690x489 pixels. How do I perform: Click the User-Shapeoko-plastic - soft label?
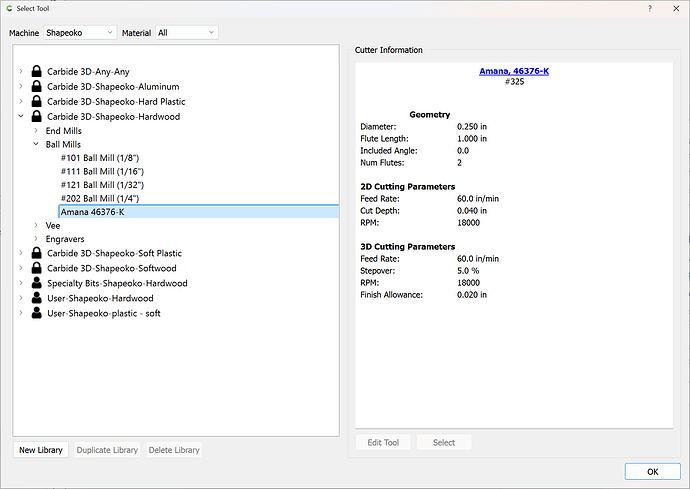(104, 313)
